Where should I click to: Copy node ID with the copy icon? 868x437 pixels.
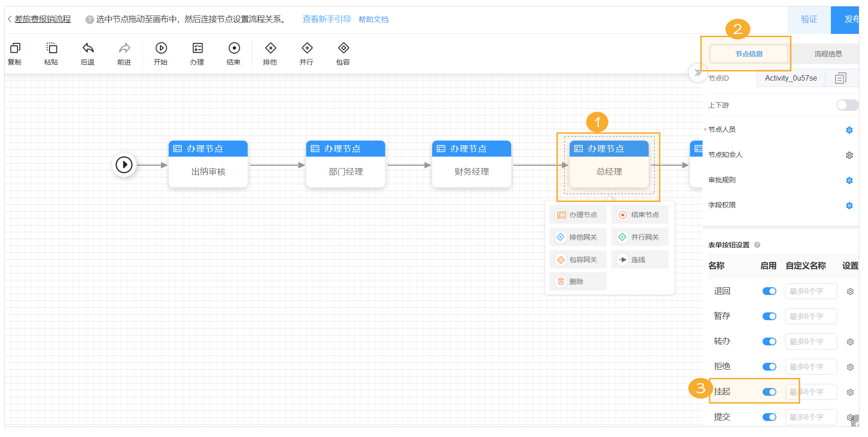click(840, 78)
